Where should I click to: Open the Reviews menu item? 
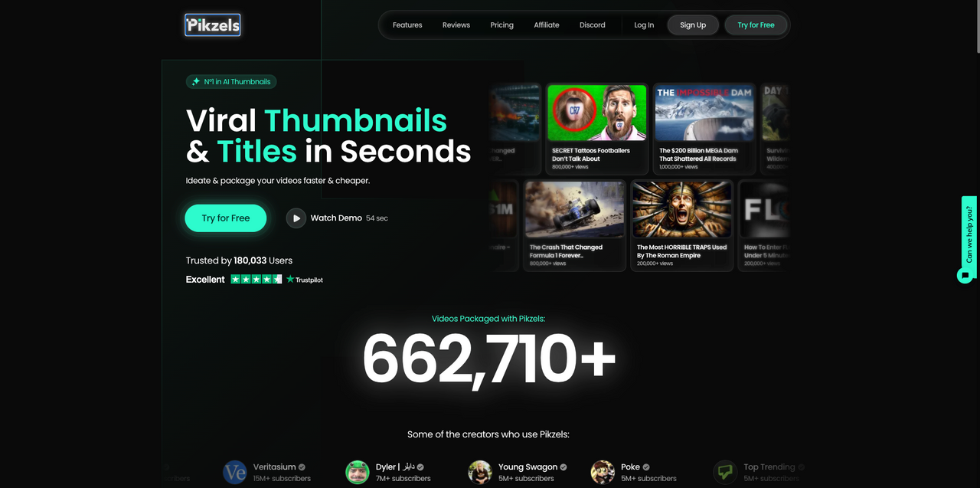(x=456, y=25)
